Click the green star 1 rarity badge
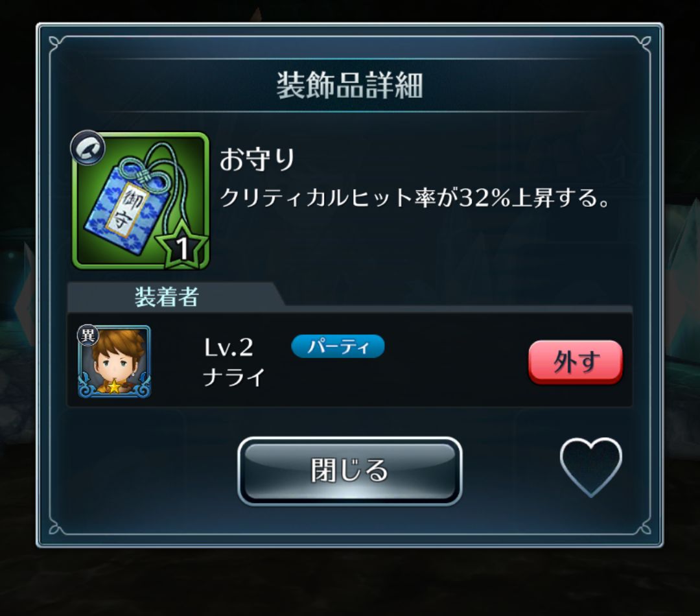Screen dimensions: 700x616 coord(182,245)
